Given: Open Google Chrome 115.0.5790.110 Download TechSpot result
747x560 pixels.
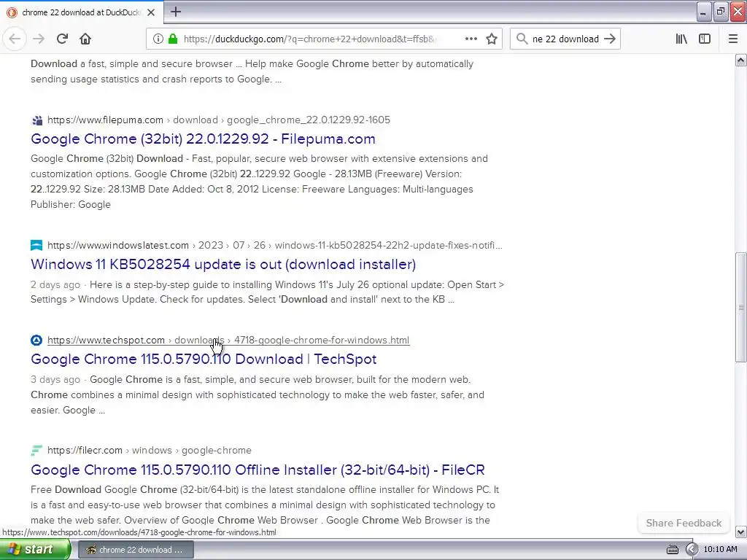Looking at the screenshot, I should 204,359.
